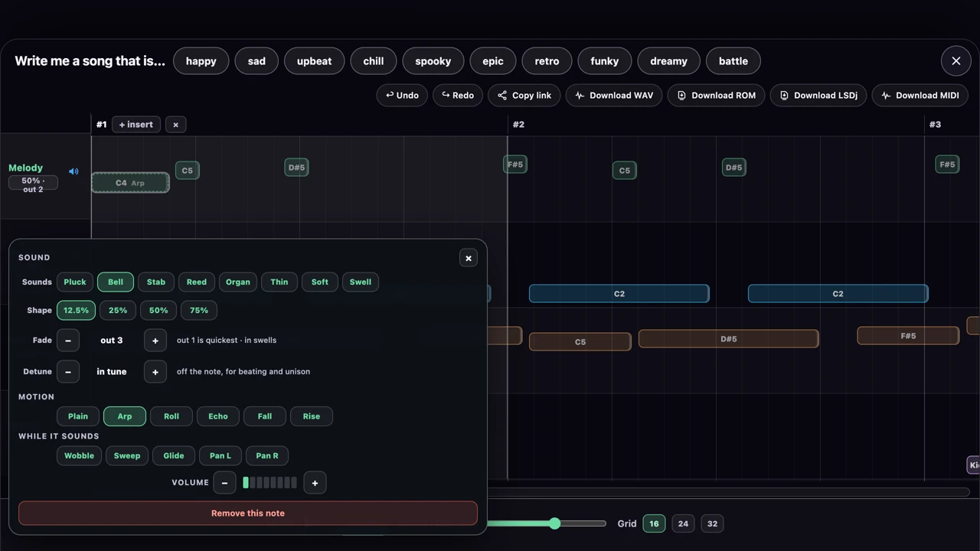This screenshot has height=551, width=980.
Task: Choose Echo motion
Action: (218, 416)
